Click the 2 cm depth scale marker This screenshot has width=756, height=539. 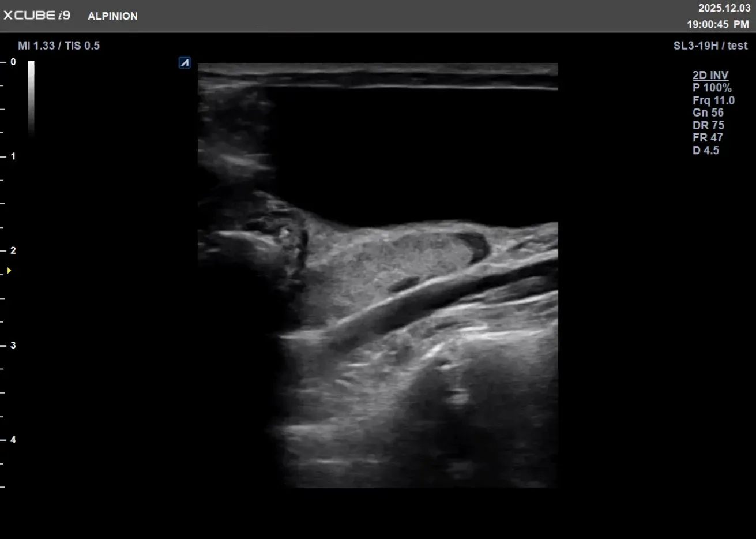click(x=13, y=250)
